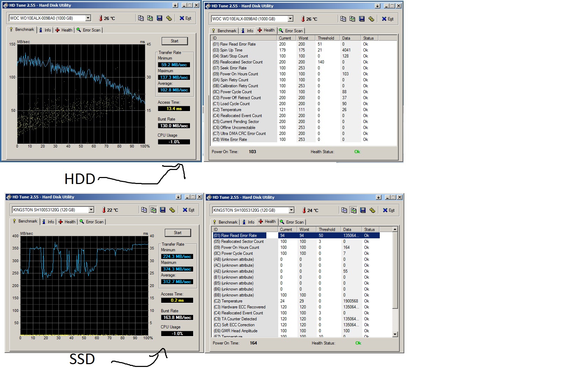Start benchmark in WDC Benchmark window

(175, 41)
